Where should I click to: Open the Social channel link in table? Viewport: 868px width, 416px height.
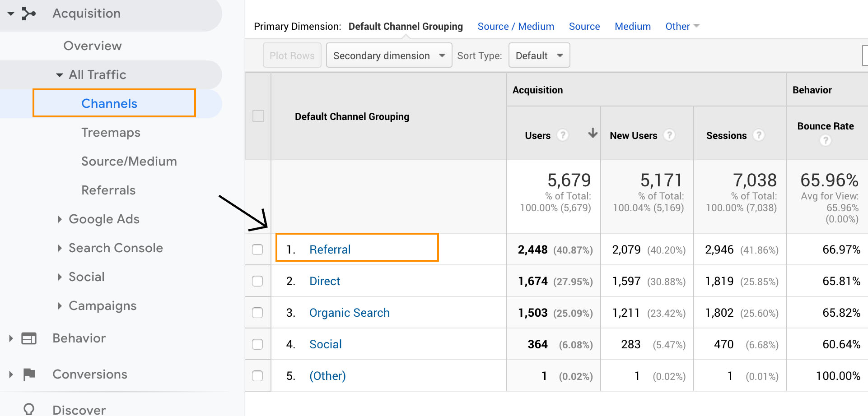tap(326, 344)
